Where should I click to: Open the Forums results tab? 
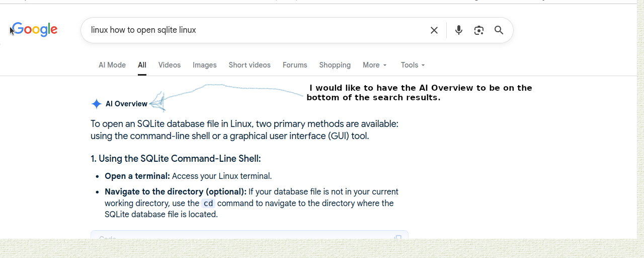(295, 65)
